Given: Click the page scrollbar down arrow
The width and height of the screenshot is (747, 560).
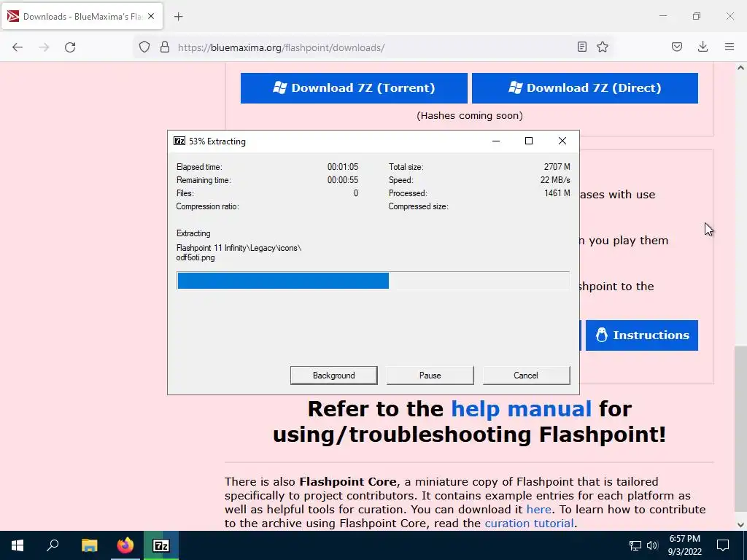Looking at the screenshot, I should click(740, 525).
